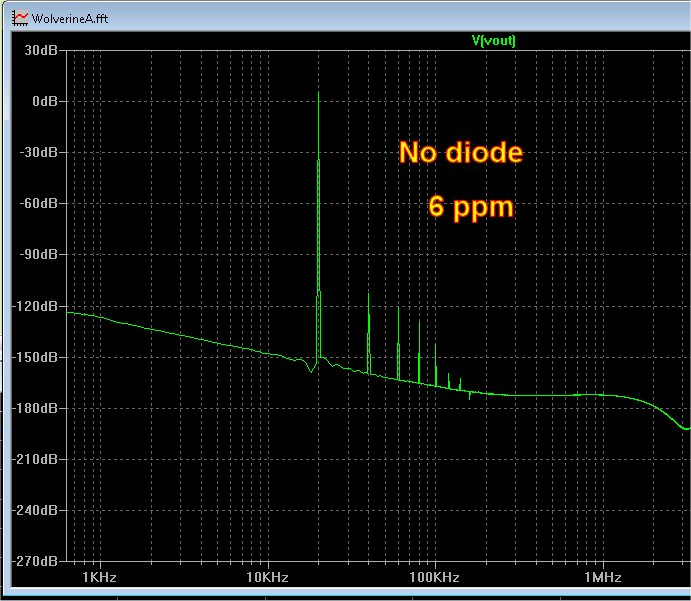Click the 0dB y-axis label
This screenshot has width=691, height=601.
45,101
